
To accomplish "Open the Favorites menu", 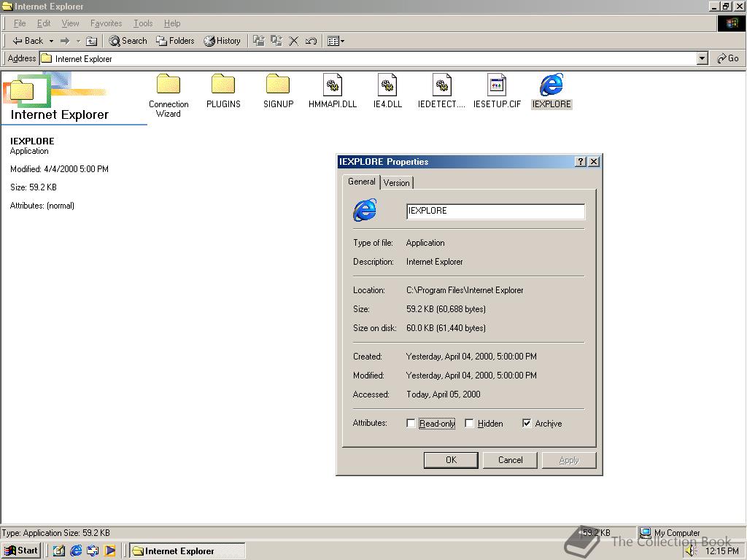I will click(x=106, y=23).
